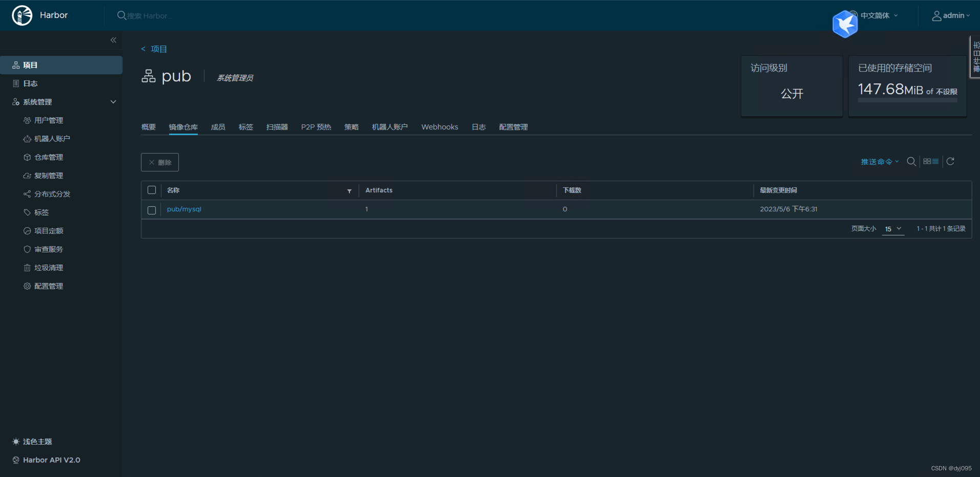Open 复制管理 in the sidebar

tap(49, 176)
